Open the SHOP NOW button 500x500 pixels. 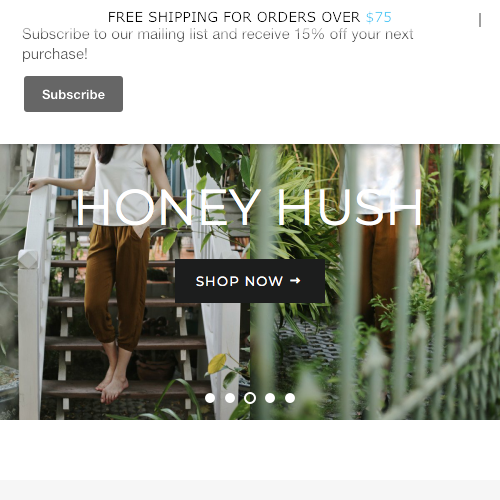tap(250, 281)
